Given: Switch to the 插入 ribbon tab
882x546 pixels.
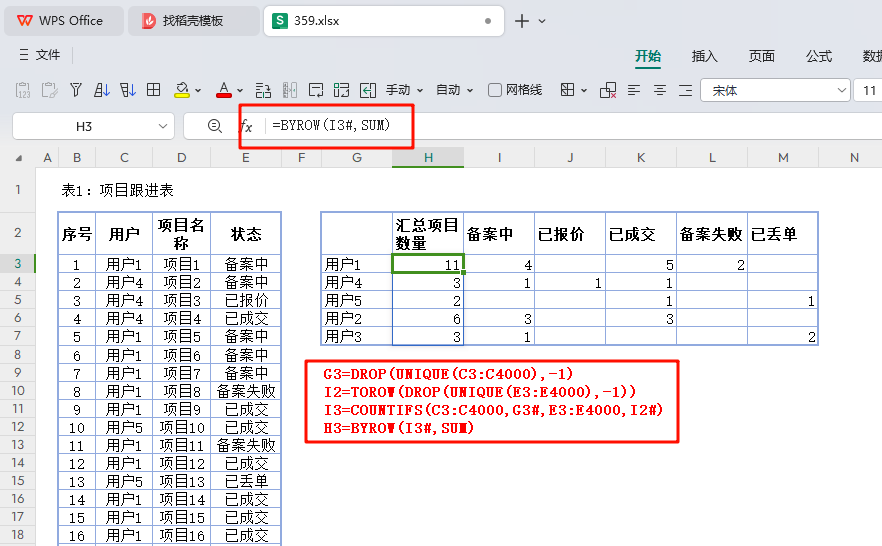Looking at the screenshot, I should (705, 56).
